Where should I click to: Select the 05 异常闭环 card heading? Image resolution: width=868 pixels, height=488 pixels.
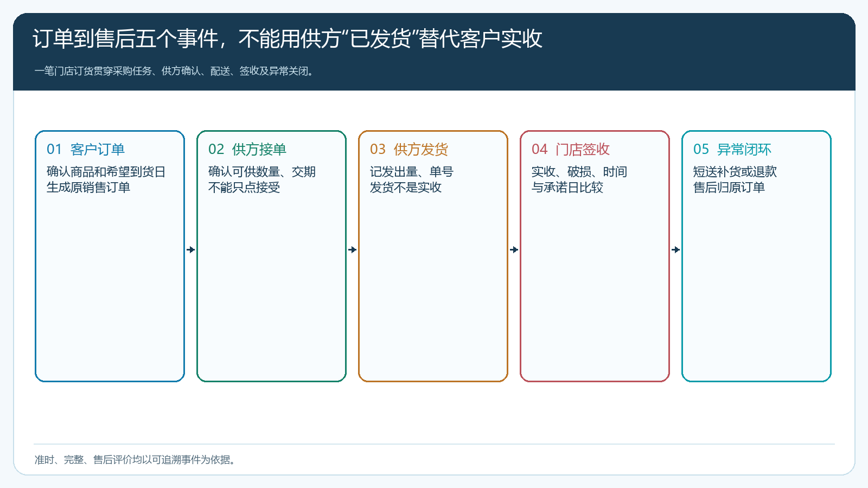click(732, 149)
